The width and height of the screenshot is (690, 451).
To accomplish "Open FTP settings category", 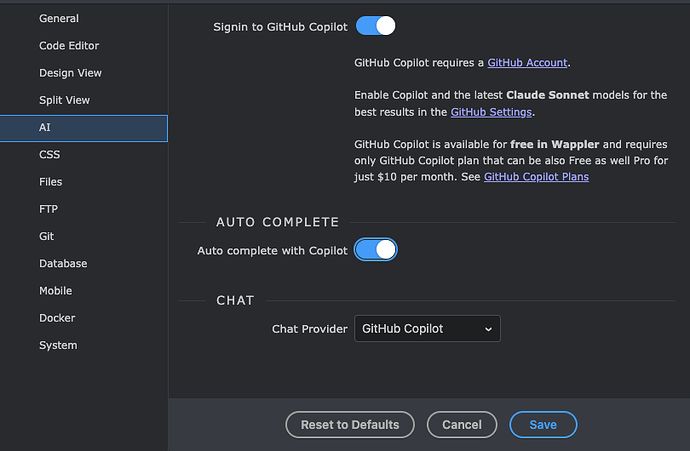I will [x=50, y=209].
